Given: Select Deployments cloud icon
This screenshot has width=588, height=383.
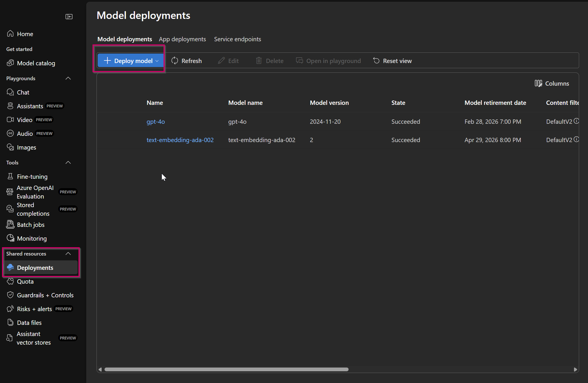Looking at the screenshot, I should click(11, 267).
